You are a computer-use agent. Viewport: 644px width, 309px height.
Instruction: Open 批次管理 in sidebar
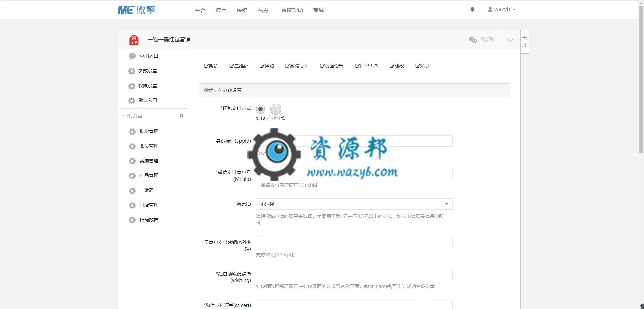pos(149,131)
